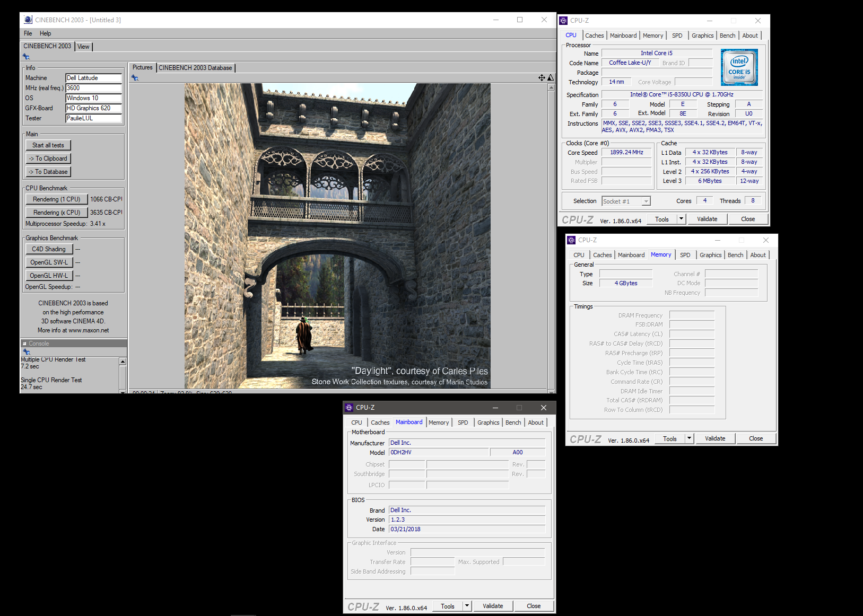
Task: Click the move/pan cross icon above the picture
Action: 542,77
